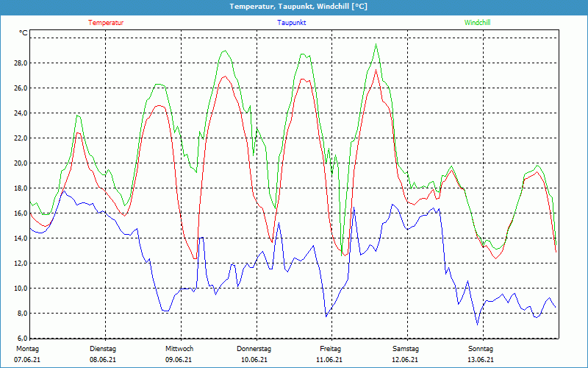Select the blue 'Taupunkt' legend label

[291, 23]
